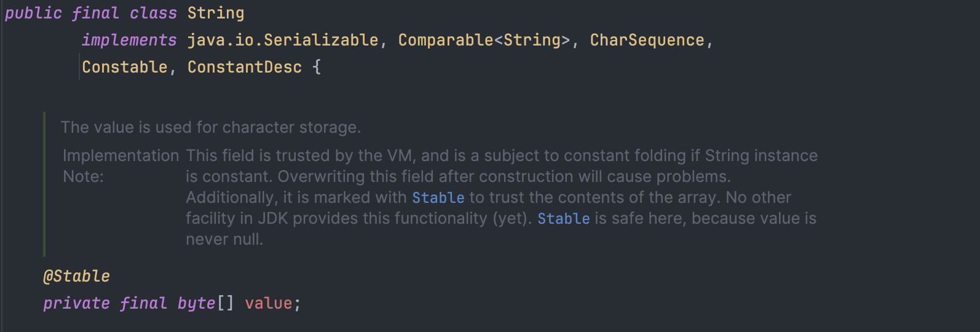This screenshot has width=980, height=332.
Task: Click the implements keyword
Action: click(129, 41)
